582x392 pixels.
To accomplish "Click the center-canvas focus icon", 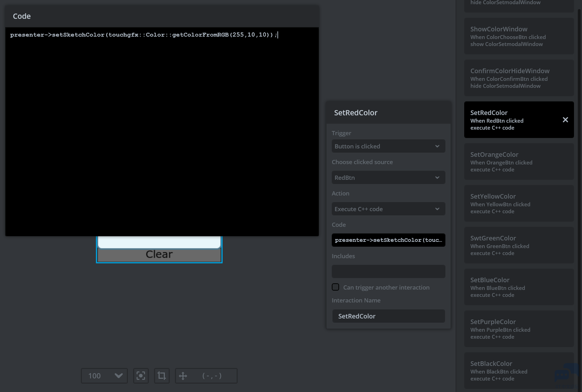I will 141,376.
